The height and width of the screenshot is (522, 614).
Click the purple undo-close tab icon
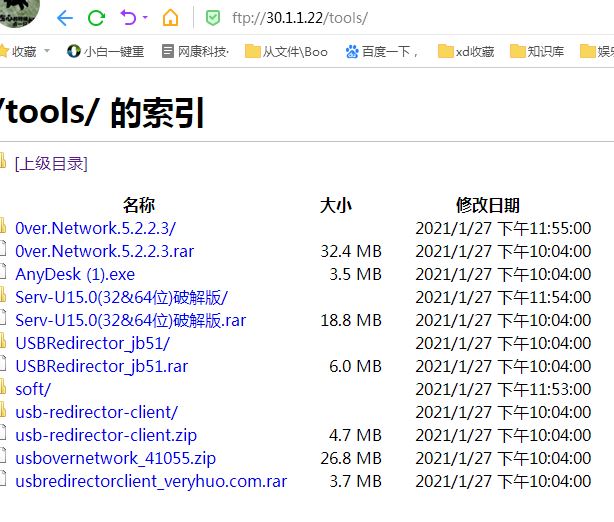128,18
